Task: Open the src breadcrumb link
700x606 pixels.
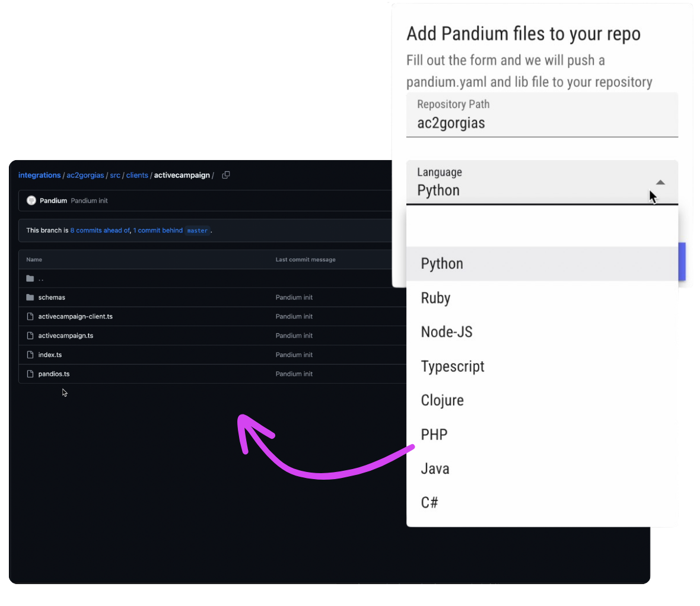Action: (x=115, y=175)
